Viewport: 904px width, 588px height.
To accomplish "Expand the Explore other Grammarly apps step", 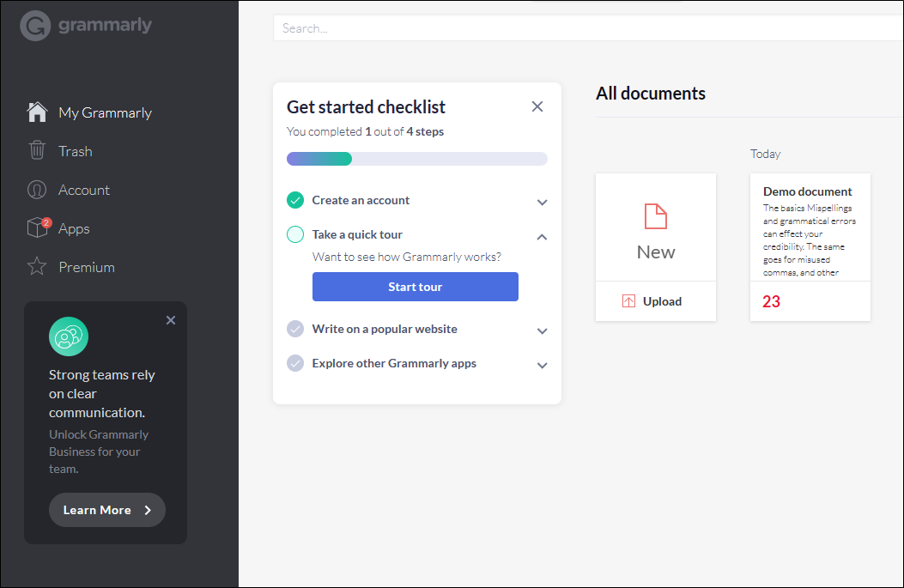I will (542, 365).
